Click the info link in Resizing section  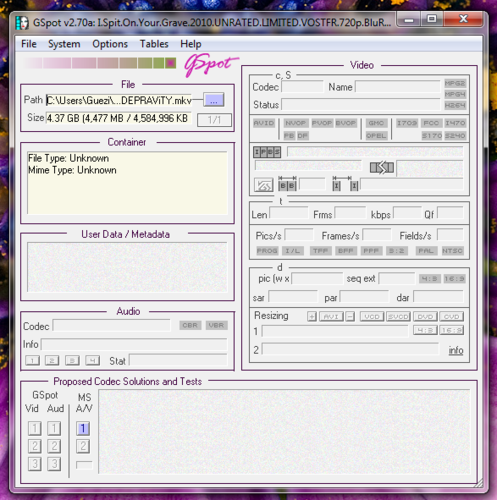coord(456,350)
